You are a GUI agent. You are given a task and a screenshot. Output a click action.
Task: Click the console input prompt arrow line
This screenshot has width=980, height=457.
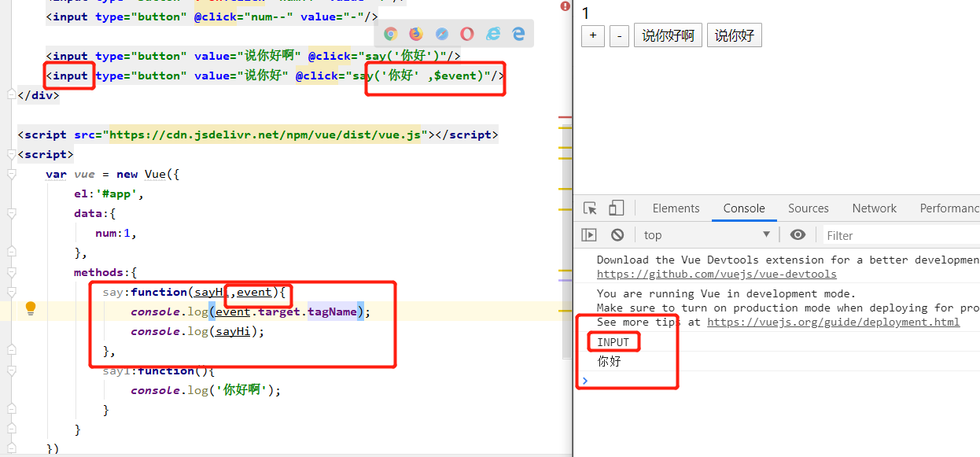tap(584, 381)
